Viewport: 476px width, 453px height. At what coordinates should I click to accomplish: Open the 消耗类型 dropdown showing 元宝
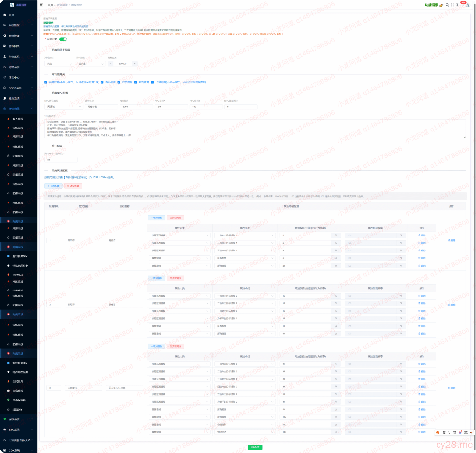(59, 64)
